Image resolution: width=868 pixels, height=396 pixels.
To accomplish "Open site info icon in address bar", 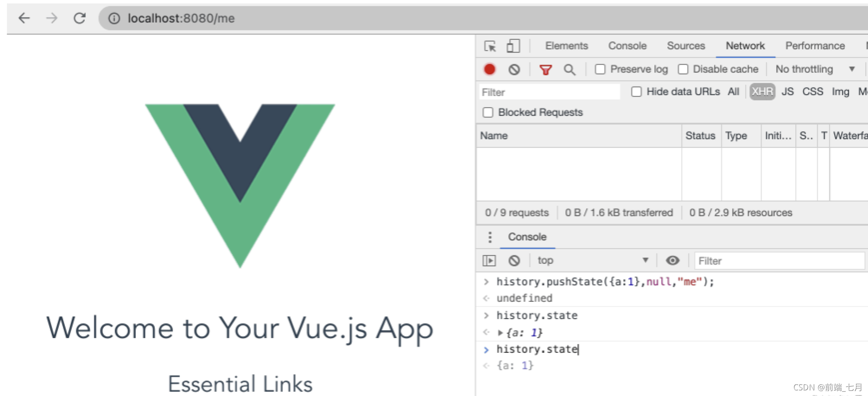I will tap(114, 18).
